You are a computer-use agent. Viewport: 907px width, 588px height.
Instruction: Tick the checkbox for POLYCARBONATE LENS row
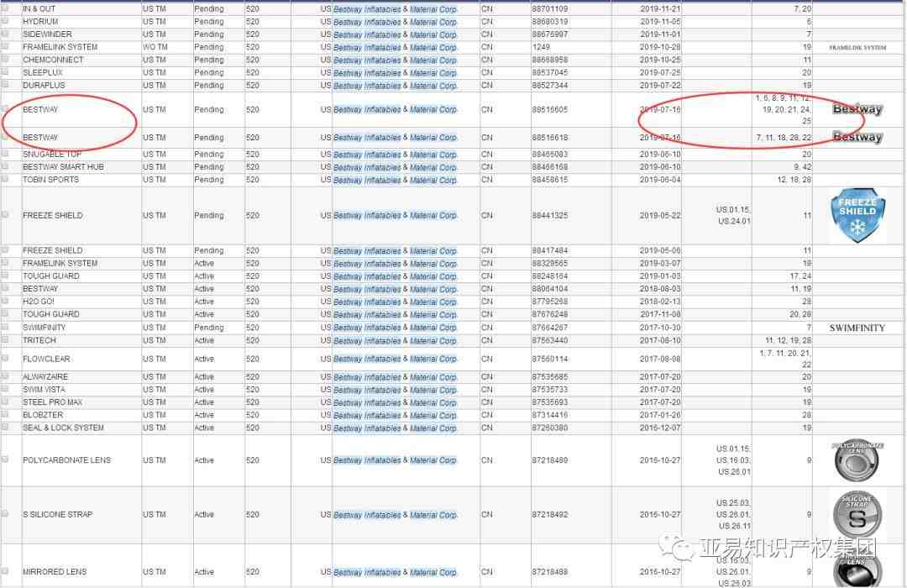tap(6, 460)
